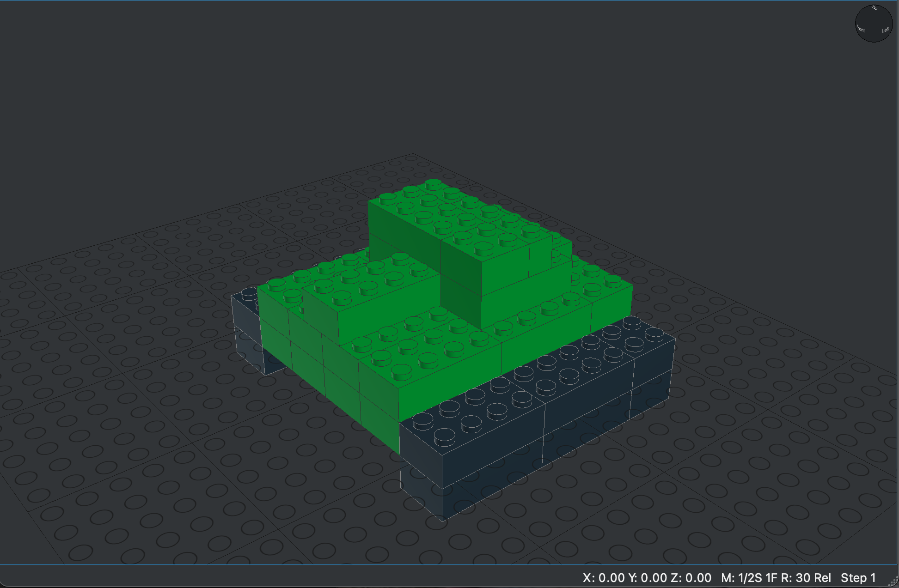Open the snap settings 'M: 1/2S 1F R: 30 Rel'
This screenshot has width=899, height=588.
tap(776, 578)
